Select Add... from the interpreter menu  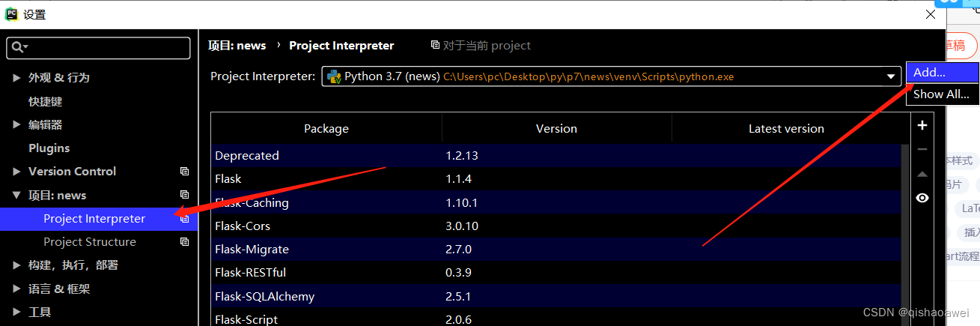929,73
